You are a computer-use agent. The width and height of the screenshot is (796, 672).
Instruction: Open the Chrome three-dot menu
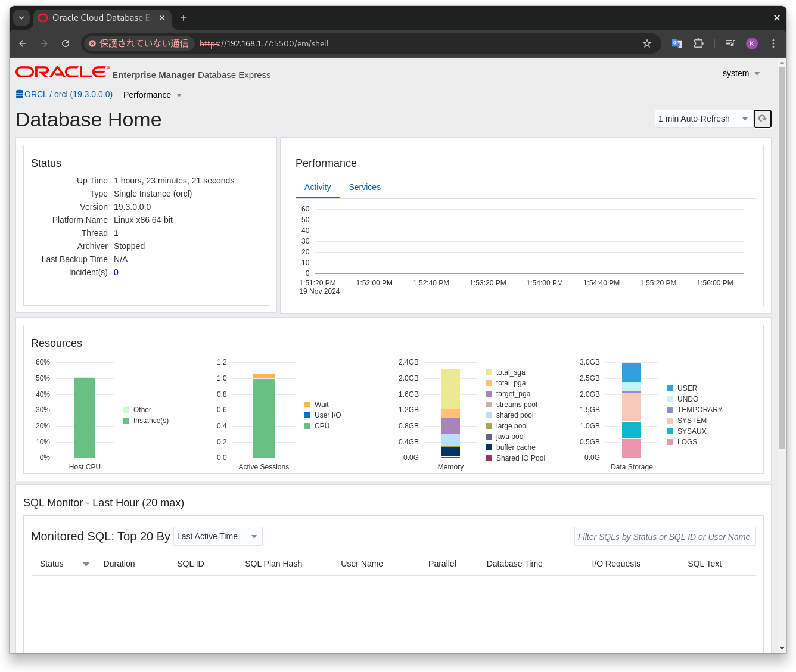tap(773, 43)
